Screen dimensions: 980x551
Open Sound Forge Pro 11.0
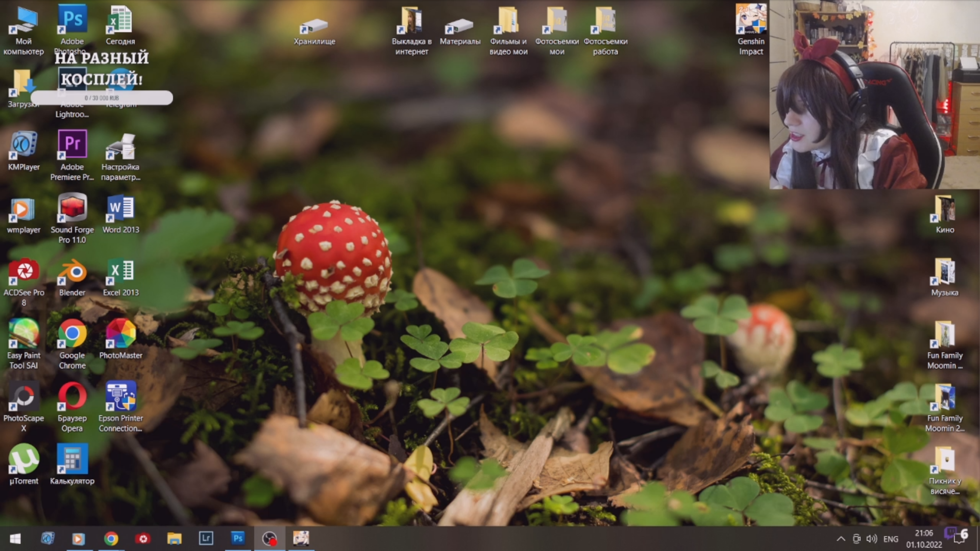[x=72, y=218]
